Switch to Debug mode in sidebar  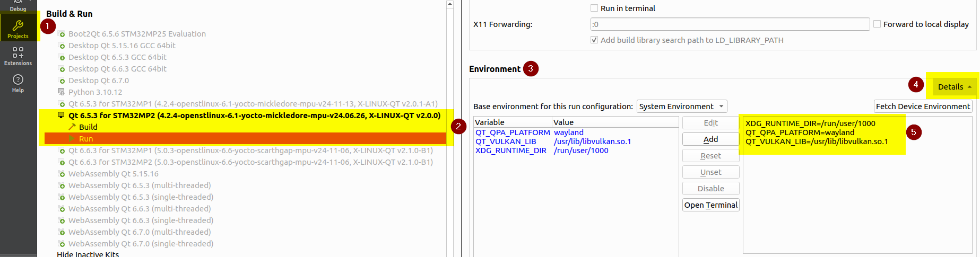coord(18,6)
